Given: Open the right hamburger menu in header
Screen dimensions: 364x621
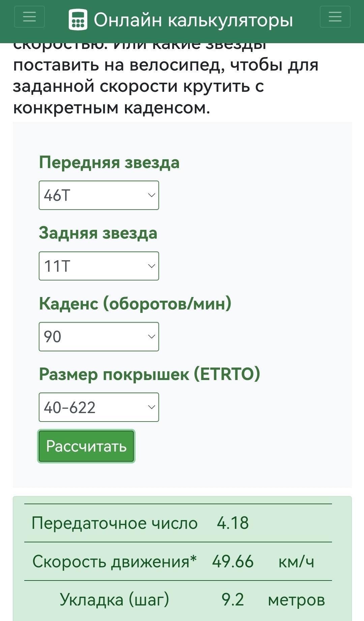Looking at the screenshot, I should tap(335, 17).
